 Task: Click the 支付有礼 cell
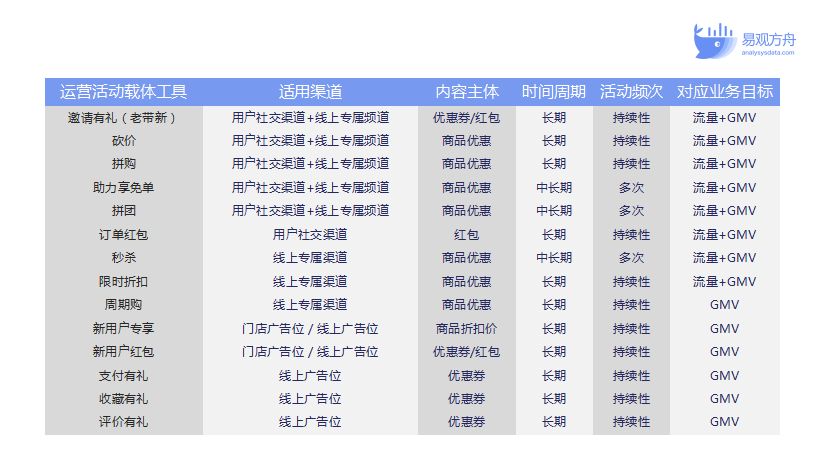[123, 376]
